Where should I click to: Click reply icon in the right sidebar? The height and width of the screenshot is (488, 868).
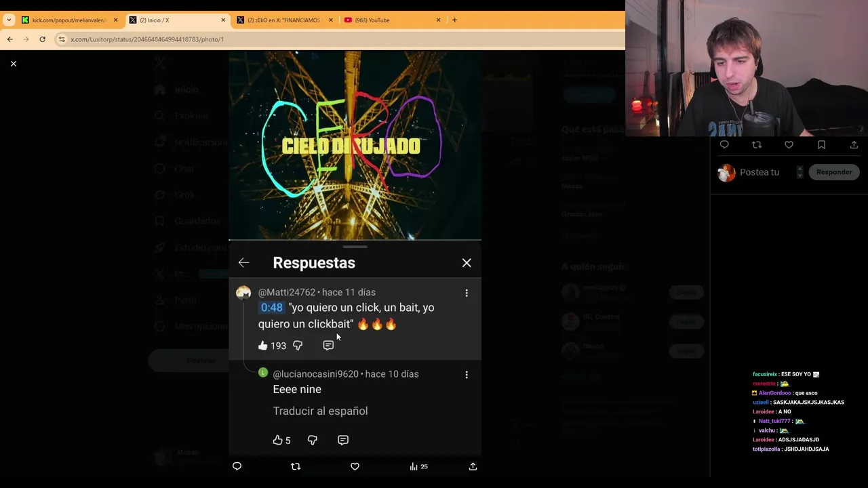click(x=724, y=144)
